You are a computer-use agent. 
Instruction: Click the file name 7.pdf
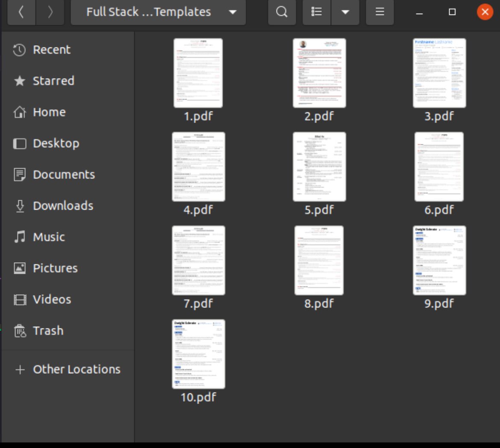[198, 304]
